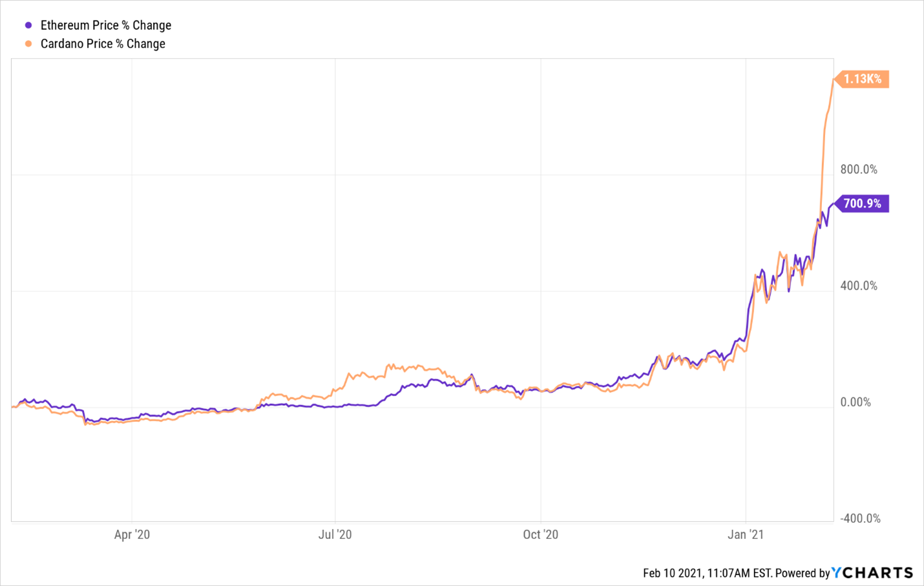Open the YCharts logo link
This screenshot has width=924, height=586.
(x=872, y=572)
